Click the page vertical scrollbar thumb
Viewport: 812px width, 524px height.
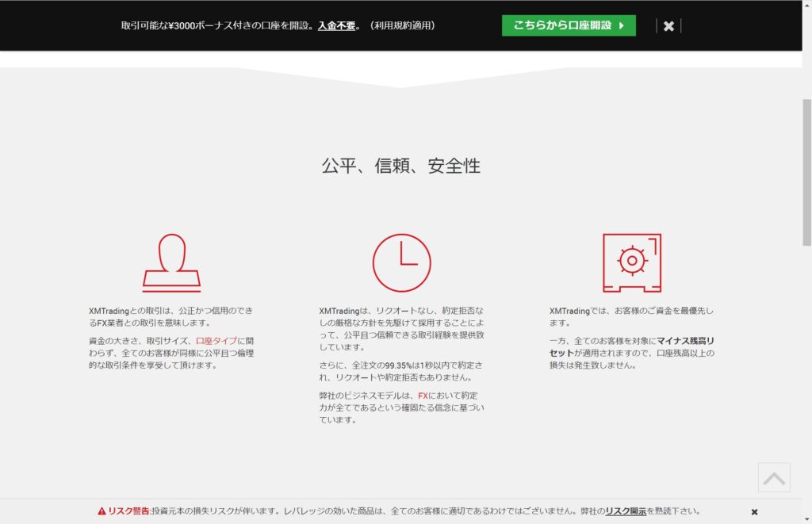pyautogui.click(x=806, y=172)
